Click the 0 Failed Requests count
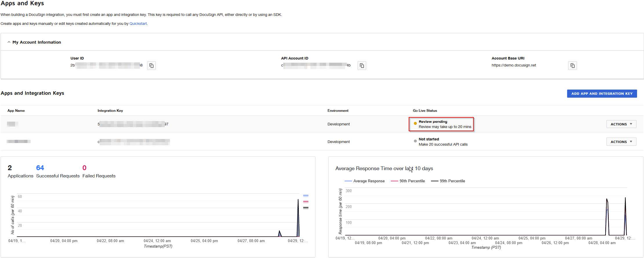 tap(84, 168)
